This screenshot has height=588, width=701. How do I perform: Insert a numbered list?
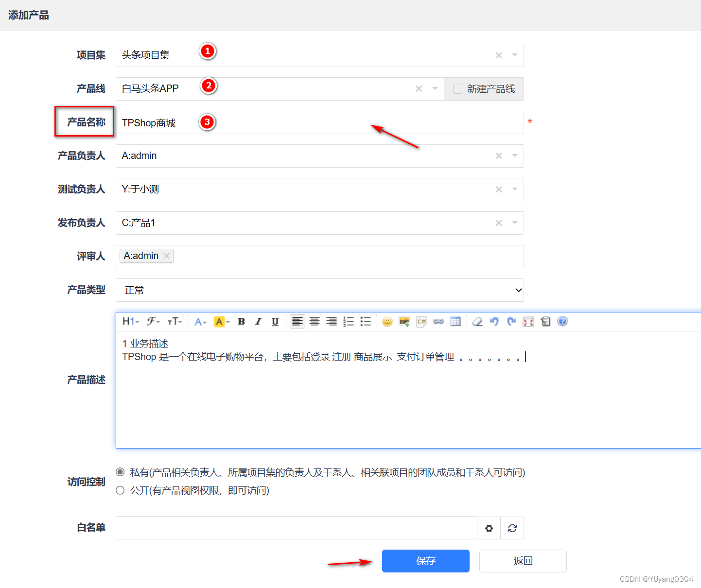pyautogui.click(x=349, y=321)
